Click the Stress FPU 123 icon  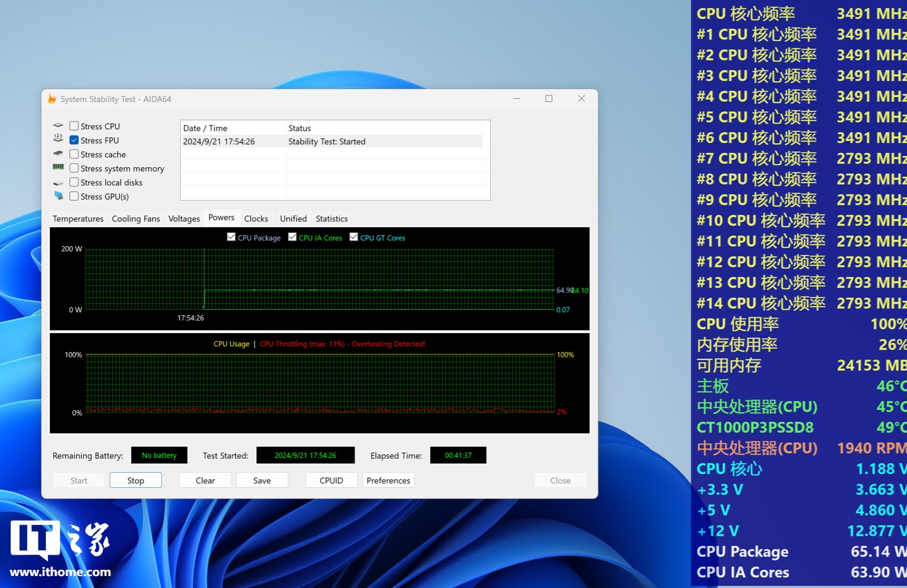(x=58, y=140)
